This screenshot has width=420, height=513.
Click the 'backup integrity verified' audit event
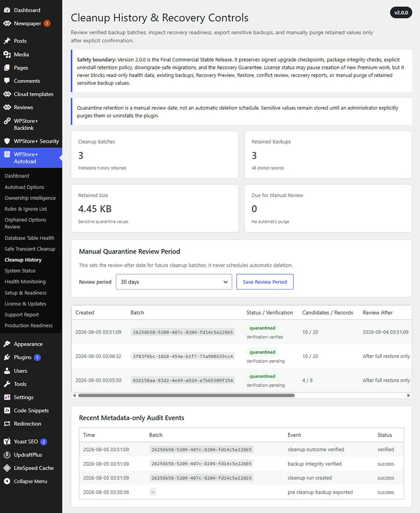(x=315, y=464)
